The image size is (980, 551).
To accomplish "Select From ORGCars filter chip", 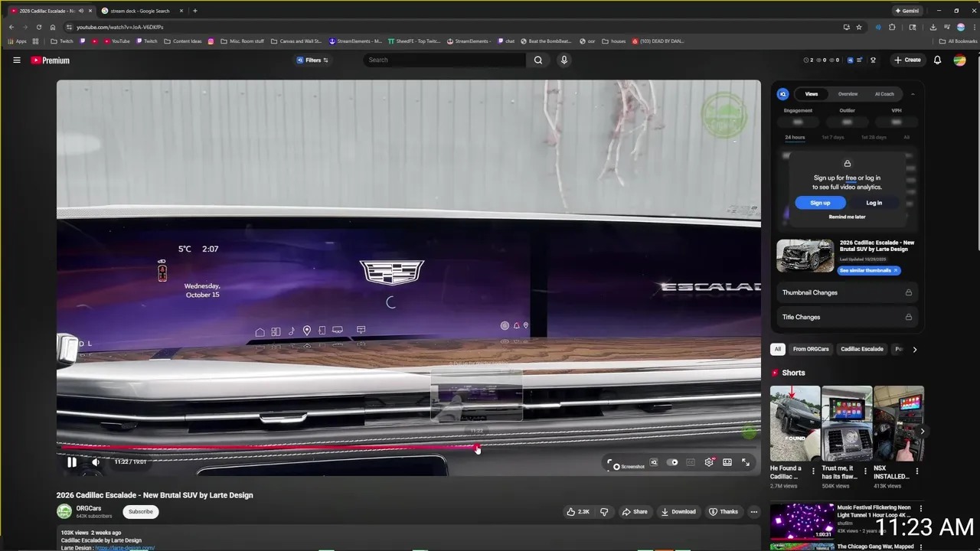I will click(811, 349).
